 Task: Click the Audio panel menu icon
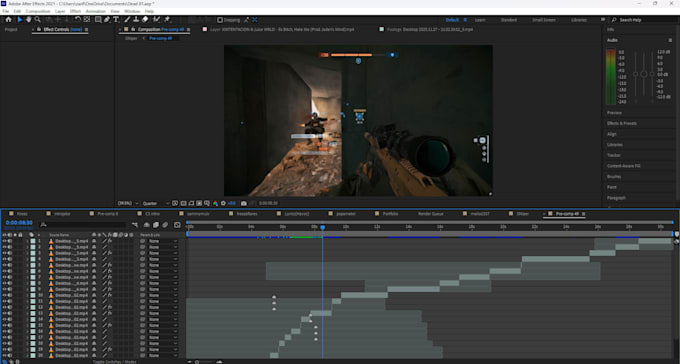pos(670,40)
